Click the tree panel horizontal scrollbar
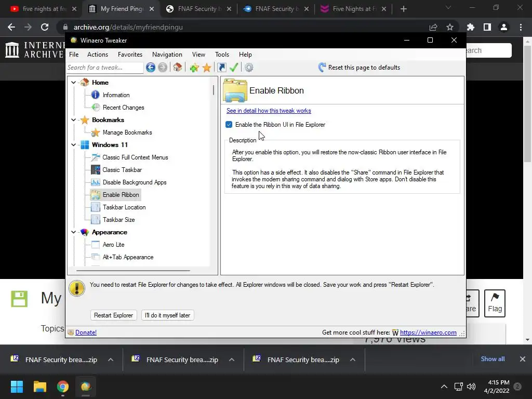This screenshot has width=532, height=399. coord(133,271)
